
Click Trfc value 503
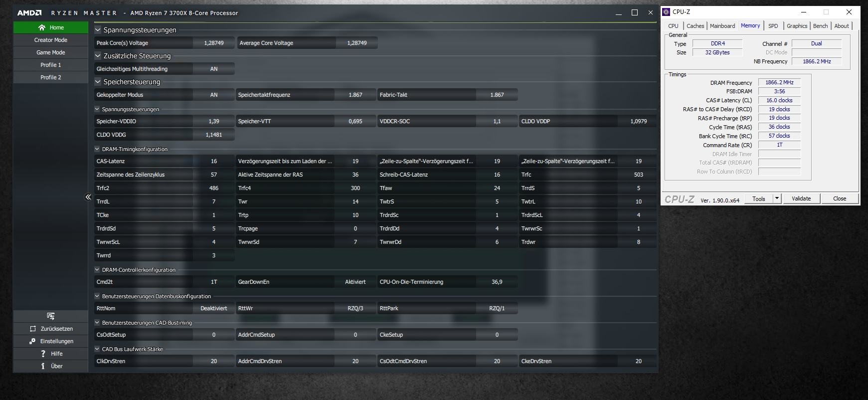click(x=639, y=175)
